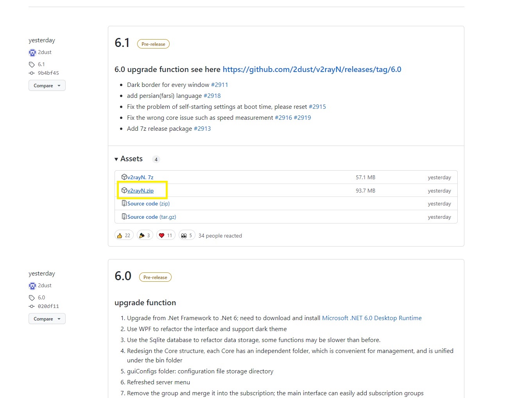Open commit 020df11
The image size is (532, 398).
(x=48, y=306)
